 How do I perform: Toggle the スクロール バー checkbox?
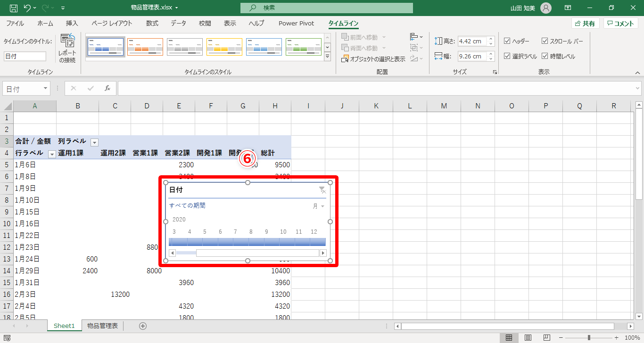(x=545, y=41)
